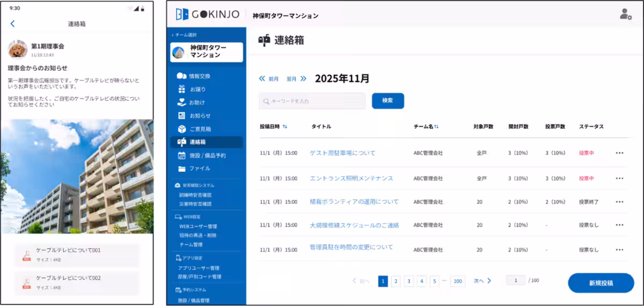Screen dimensions: 644x306
Task: Open 招待の再送・削除 in the sidebar
Action: click(x=197, y=235)
